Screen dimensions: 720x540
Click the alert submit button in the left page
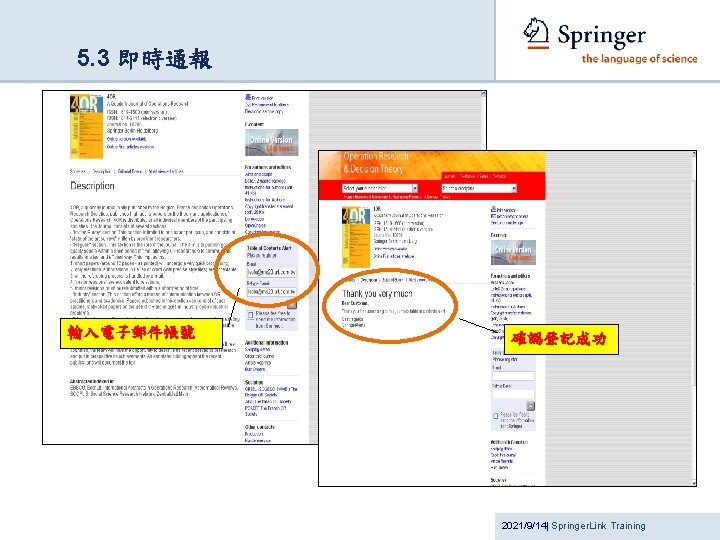click(x=292, y=304)
